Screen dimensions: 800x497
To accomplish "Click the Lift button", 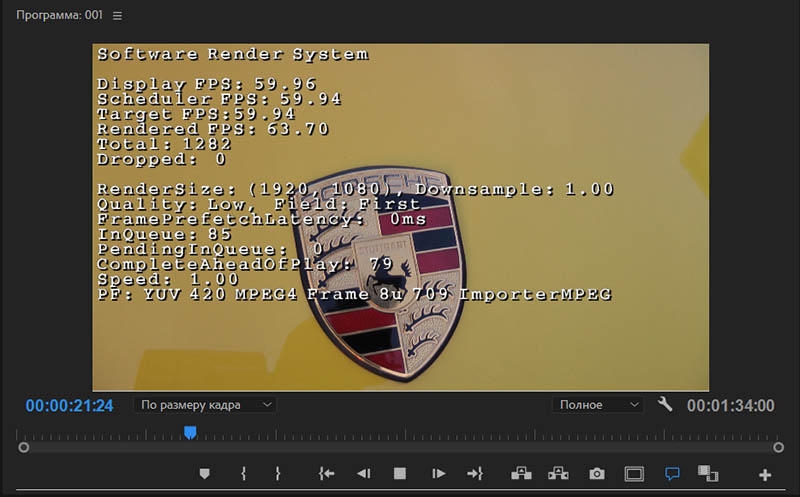I will click(x=521, y=474).
